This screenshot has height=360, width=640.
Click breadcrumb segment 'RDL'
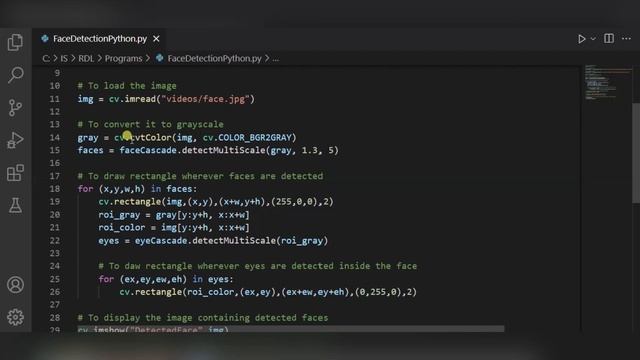86,58
